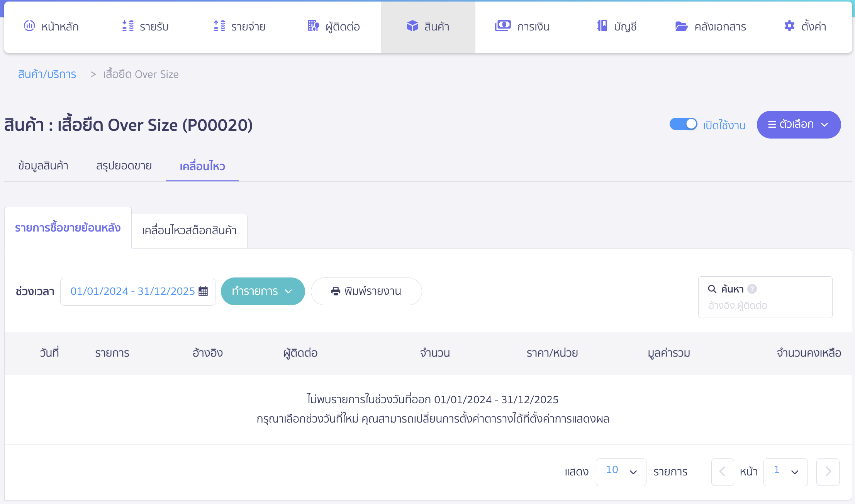Click the help question mark beside ค้นหา
Viewport: 855px width, 504px height.
752,289
